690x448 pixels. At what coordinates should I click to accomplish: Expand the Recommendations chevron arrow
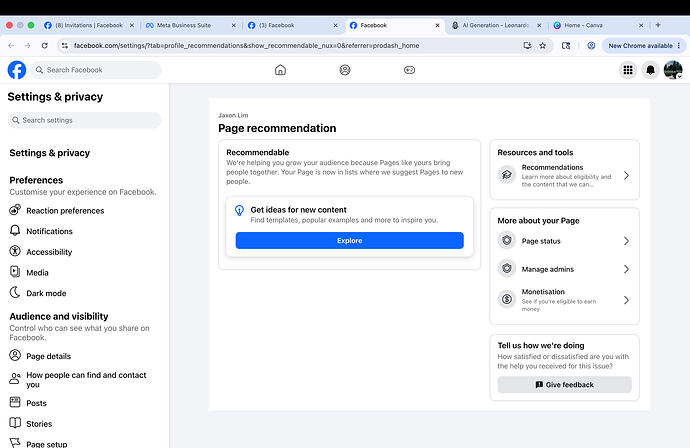(x=626, y=176)
